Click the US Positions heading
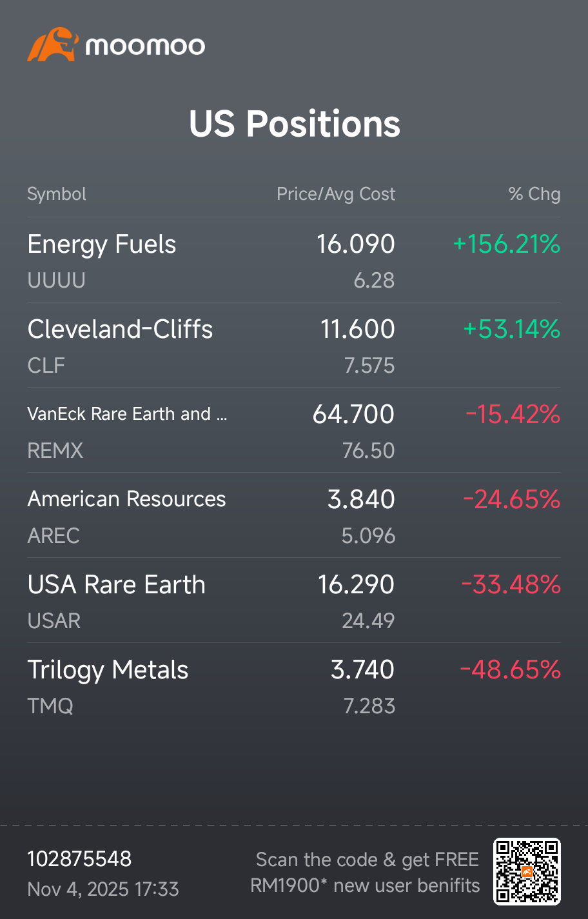The image size is (588, 919). [x=295, y=124]
